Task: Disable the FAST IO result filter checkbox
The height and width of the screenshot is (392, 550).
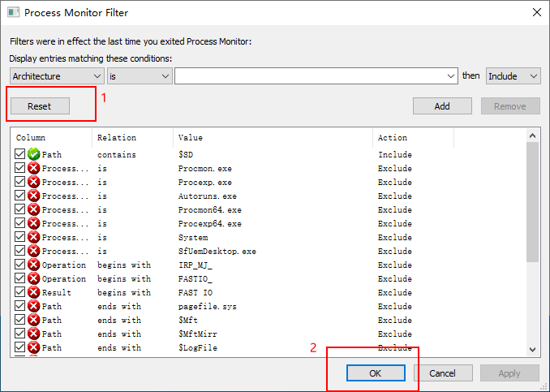Action: (x=20, y=293)
